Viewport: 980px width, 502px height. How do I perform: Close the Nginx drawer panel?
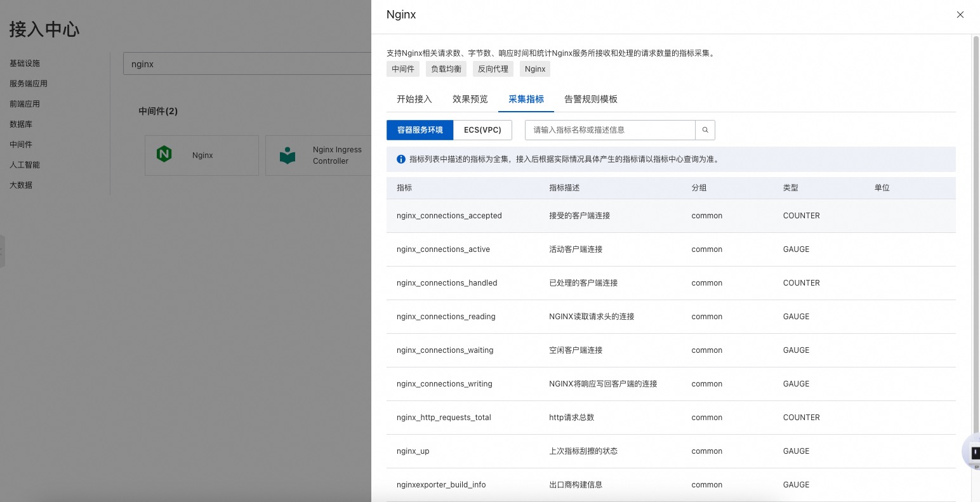(960, 15)
